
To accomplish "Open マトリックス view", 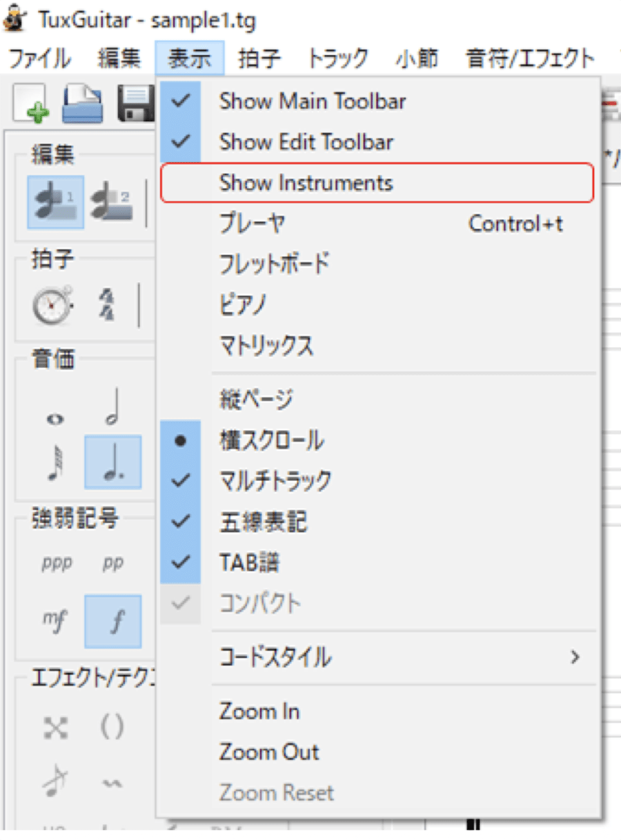I will pos(377,345).
